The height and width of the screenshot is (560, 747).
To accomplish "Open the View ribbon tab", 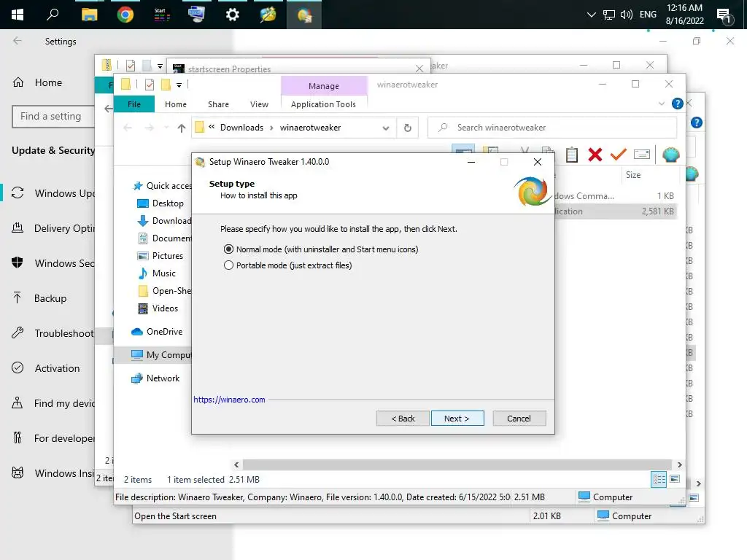I will pyautogui.click(x=259, y=104).
